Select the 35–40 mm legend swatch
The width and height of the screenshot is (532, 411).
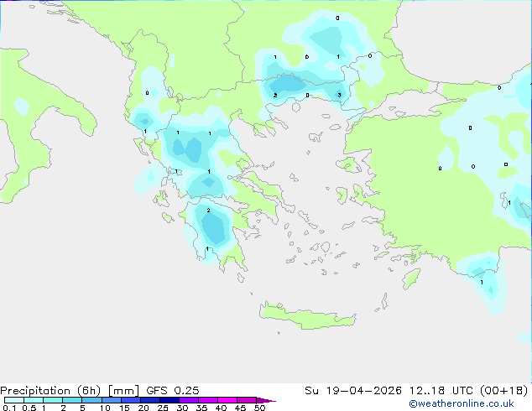208,400
